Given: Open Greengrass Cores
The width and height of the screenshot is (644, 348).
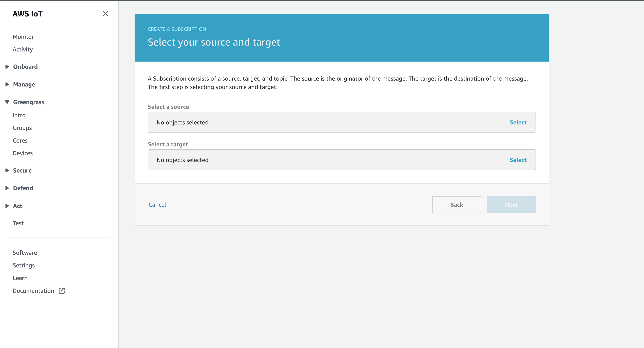Looking at the screenshot, I should pos(20,140).
